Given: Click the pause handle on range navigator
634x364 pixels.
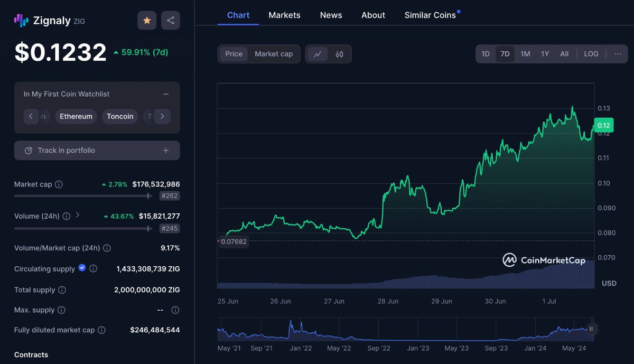Looking at the screenshot, I should [x=591, y=329].
